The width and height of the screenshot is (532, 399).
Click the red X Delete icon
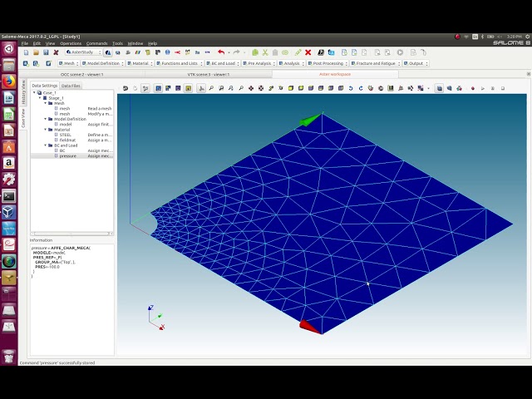[x=308, y=52]
